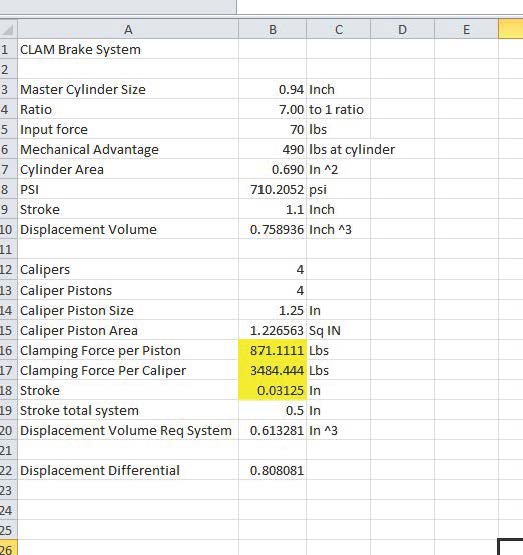
Task: Select the 'Caliper Piston Area' cell
Action: [128, 330]
